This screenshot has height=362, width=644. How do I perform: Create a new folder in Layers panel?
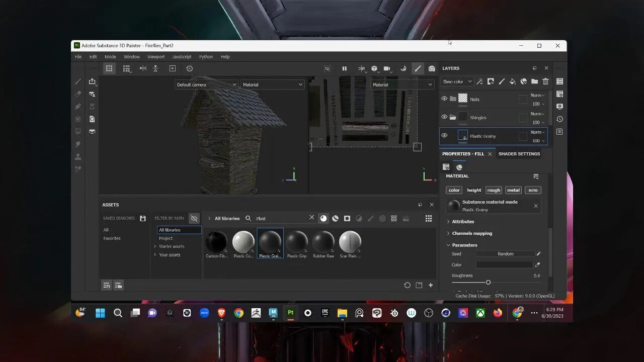coord(534,81)
